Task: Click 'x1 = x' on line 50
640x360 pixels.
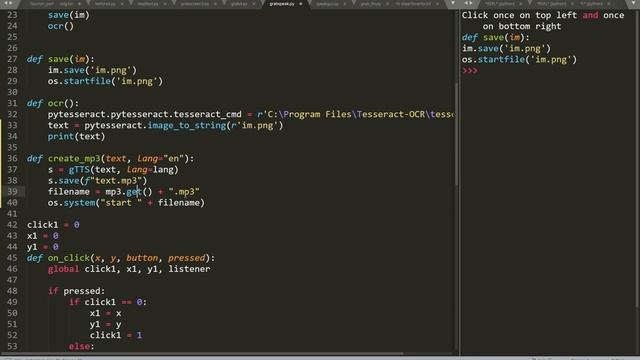Action: click(105, 313)
